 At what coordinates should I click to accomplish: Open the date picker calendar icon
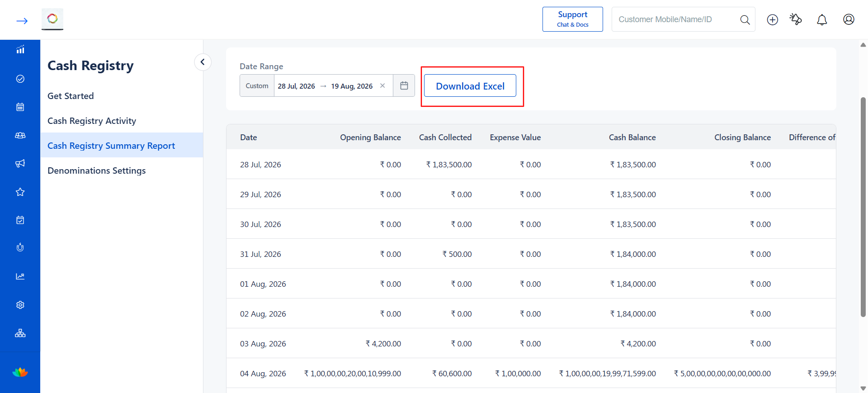tap(404, 85)
